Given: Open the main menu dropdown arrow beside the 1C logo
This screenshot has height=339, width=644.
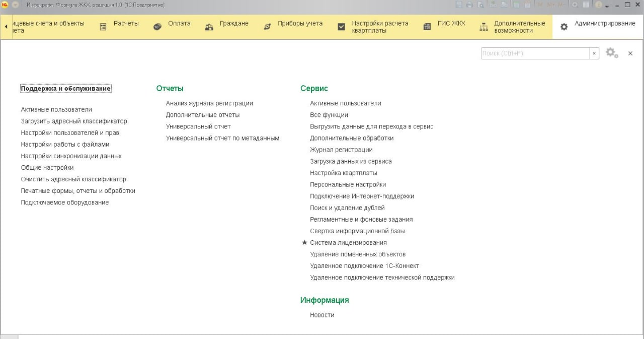Looking at the screenshot, I should click(15, 5).
